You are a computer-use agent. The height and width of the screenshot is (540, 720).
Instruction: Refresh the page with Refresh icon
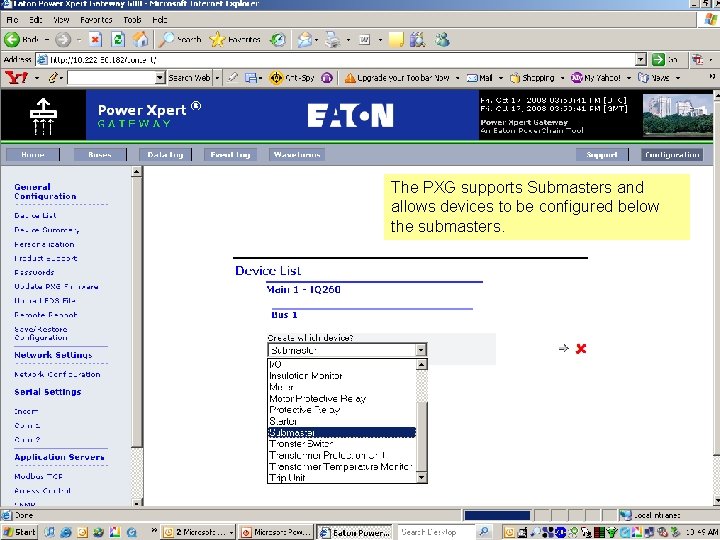pyautogui.click(x=118, y=39)
